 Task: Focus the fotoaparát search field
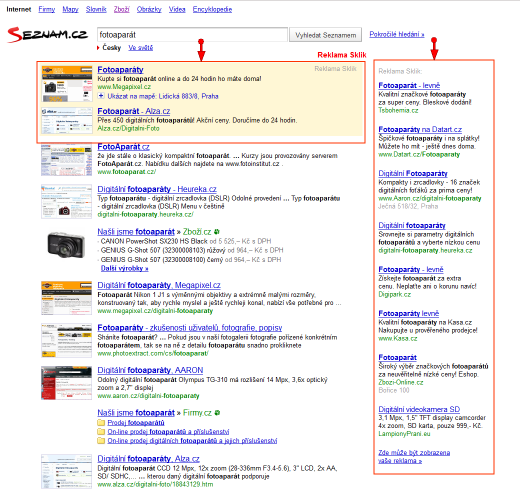(x=192, y=35)
